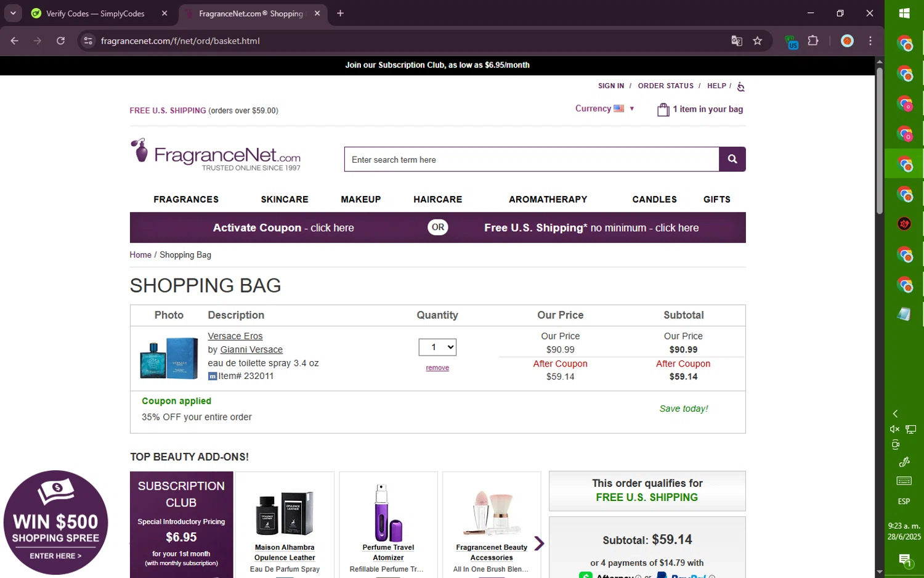
Task: Click the Fragrancenet Beauty Accessories add-on
Action: [x=492, y=525]
